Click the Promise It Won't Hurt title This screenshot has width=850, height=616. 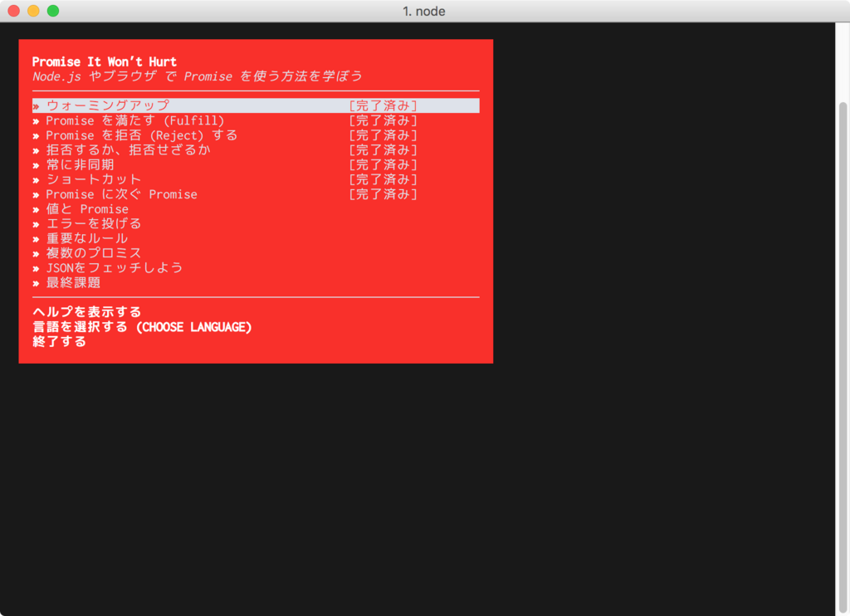(104, 61)
